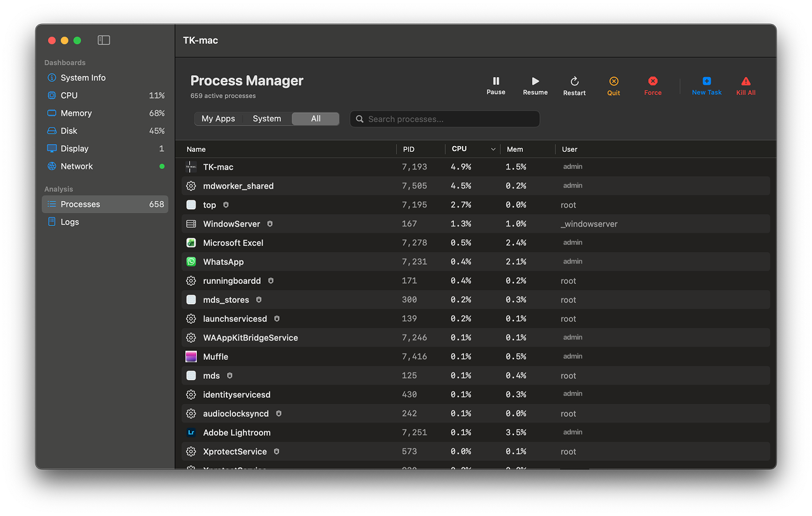
Task: Open the Memory dashboard
Action: [x=76, y=113]
